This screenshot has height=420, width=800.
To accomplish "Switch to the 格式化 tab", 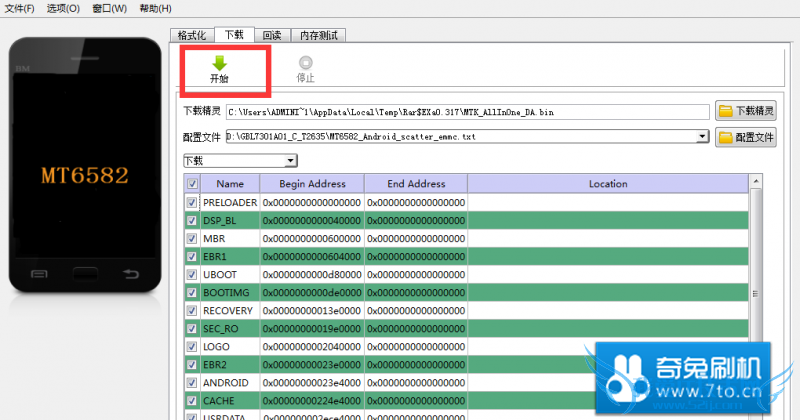I will point(192,35).
